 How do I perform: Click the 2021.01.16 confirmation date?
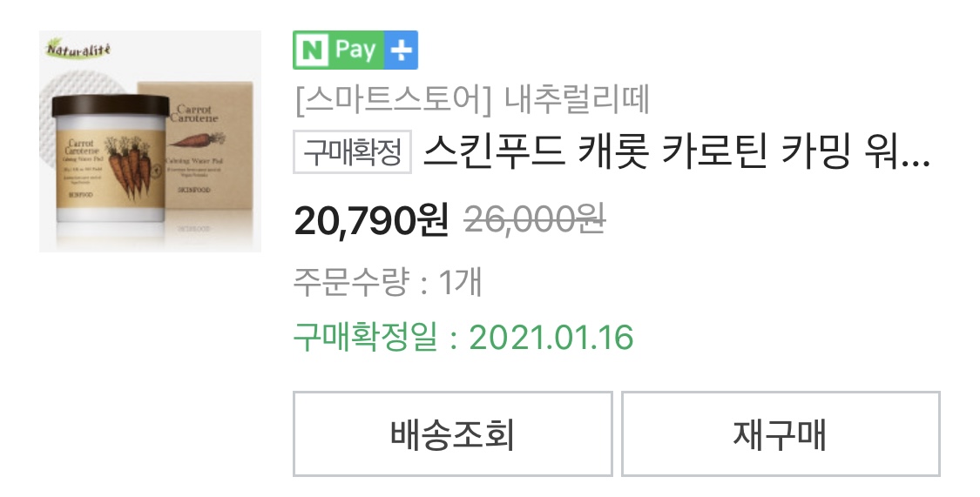pyautogui.click(x=551, y=337)
